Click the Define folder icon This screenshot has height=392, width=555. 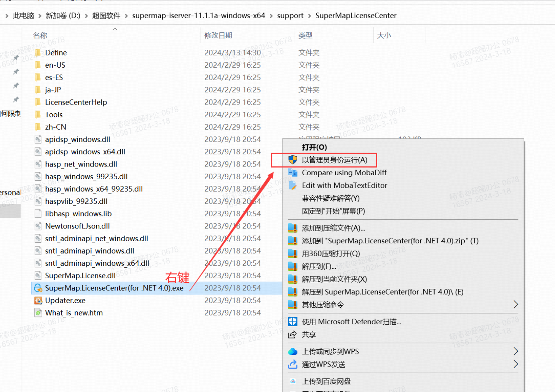tap(38, 52)
